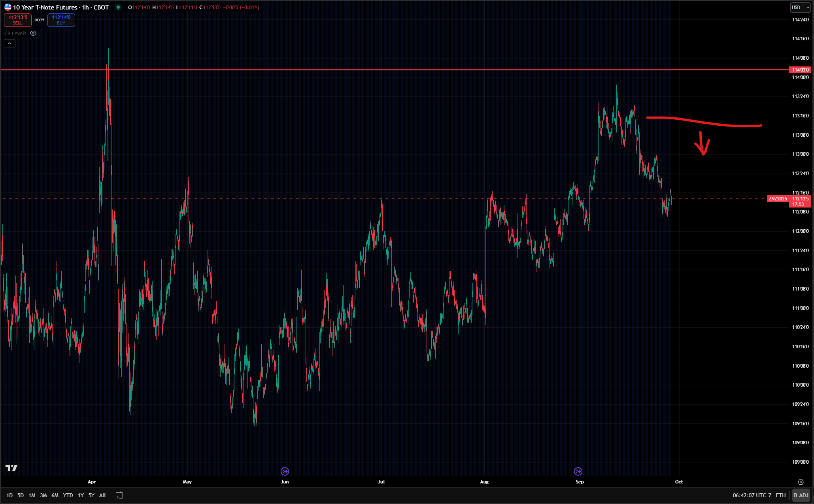
Task: Click the contract switch marker near Sep
Action: click(578, 471)
